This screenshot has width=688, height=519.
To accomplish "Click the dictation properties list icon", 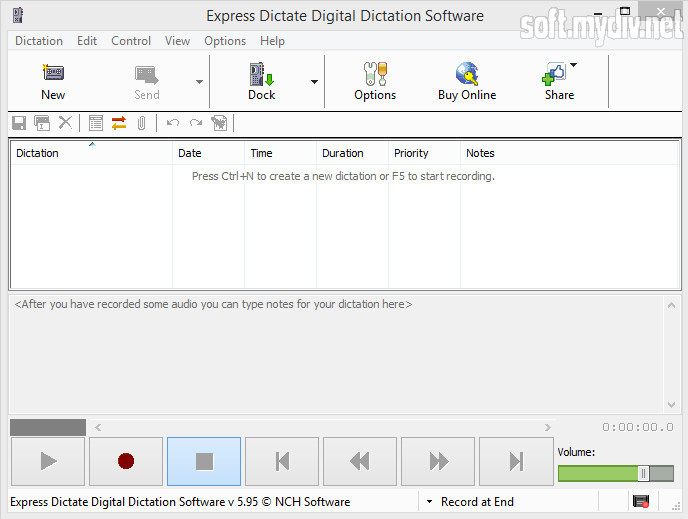I will tap(96, 123).
